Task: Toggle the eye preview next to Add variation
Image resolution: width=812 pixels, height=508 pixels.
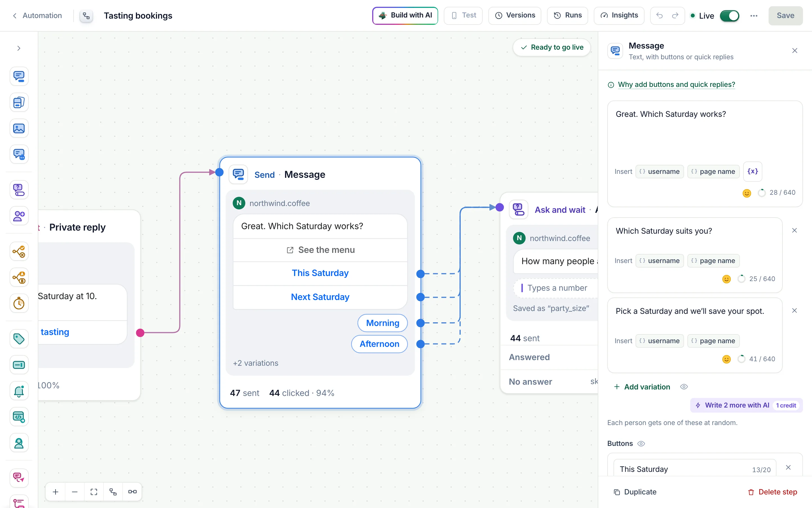Action: coord(684,387)
